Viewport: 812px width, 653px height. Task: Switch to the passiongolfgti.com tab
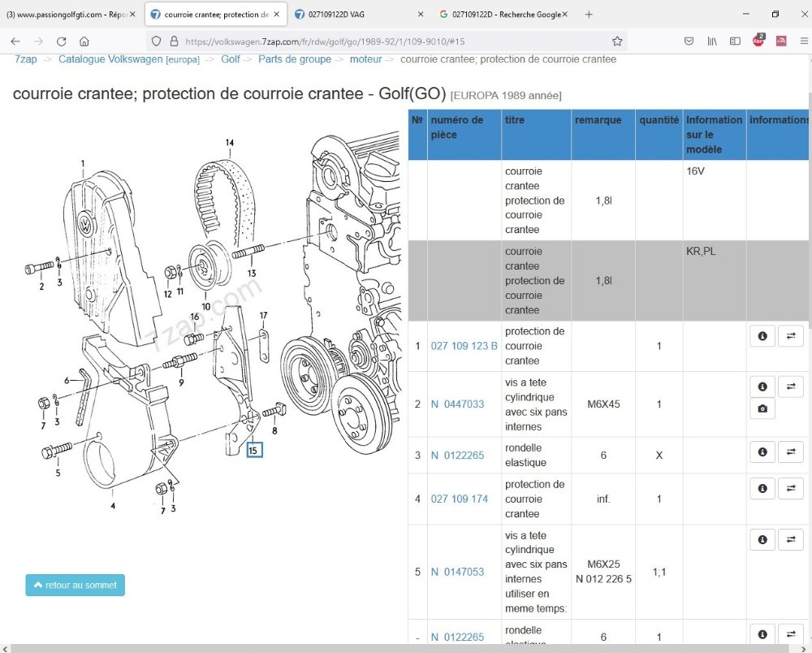tap(67, 15)
